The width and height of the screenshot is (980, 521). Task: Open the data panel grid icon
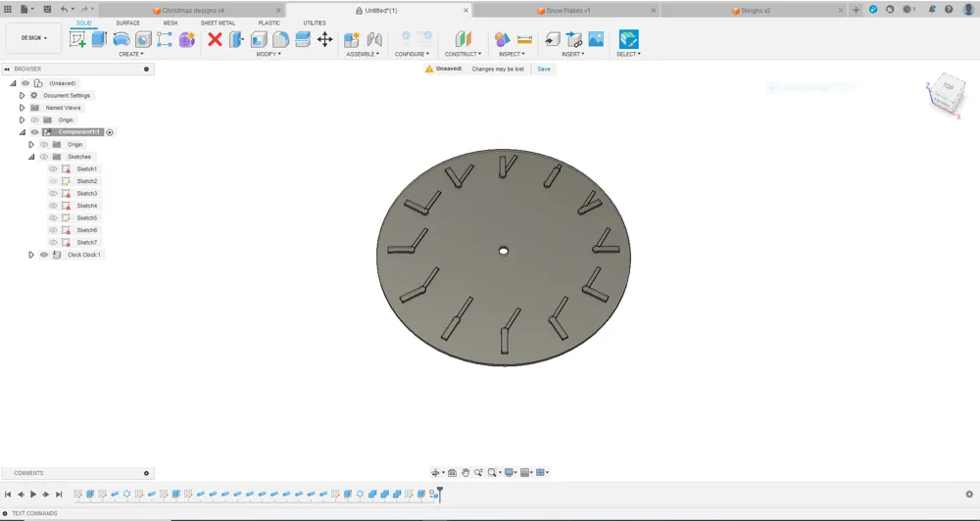[x=8, y=10]
